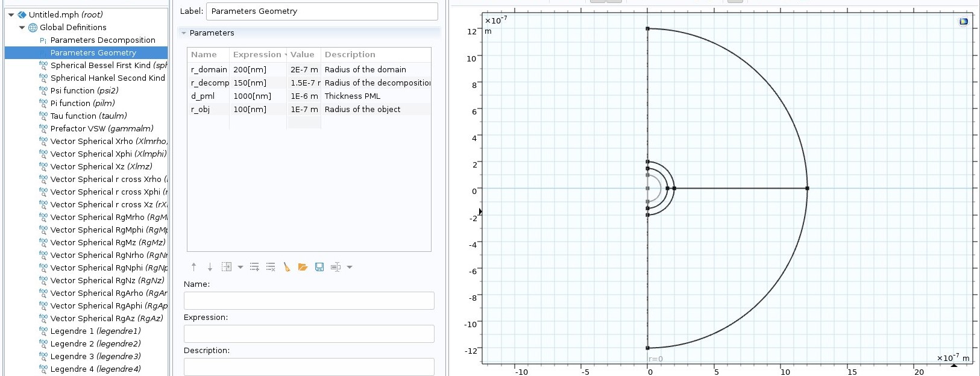Collapse the Parameters section header
Viewport: 980px width, 376px height.
pos(184,33)
